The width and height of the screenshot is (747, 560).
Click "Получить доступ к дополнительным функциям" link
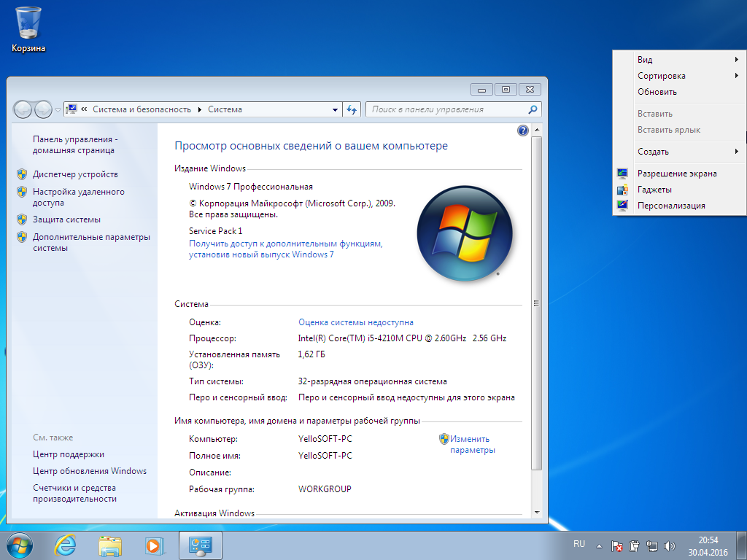click(x=286, y=249)
